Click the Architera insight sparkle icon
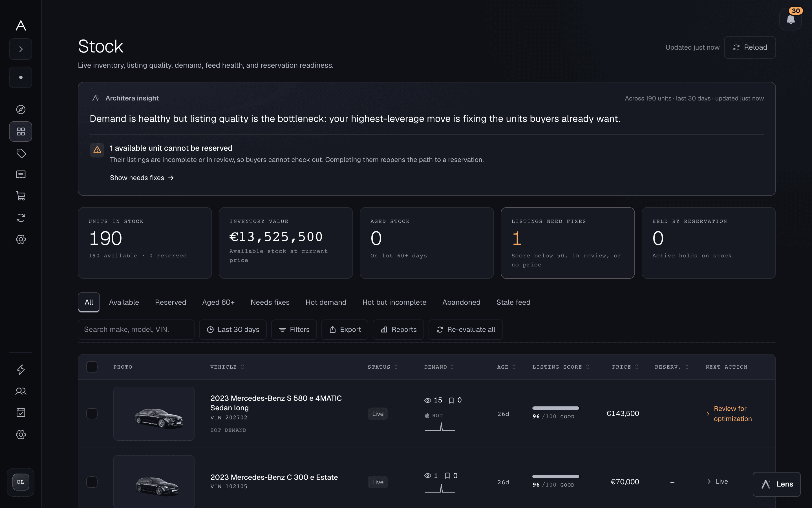812x508 pixels. [96, 98]
